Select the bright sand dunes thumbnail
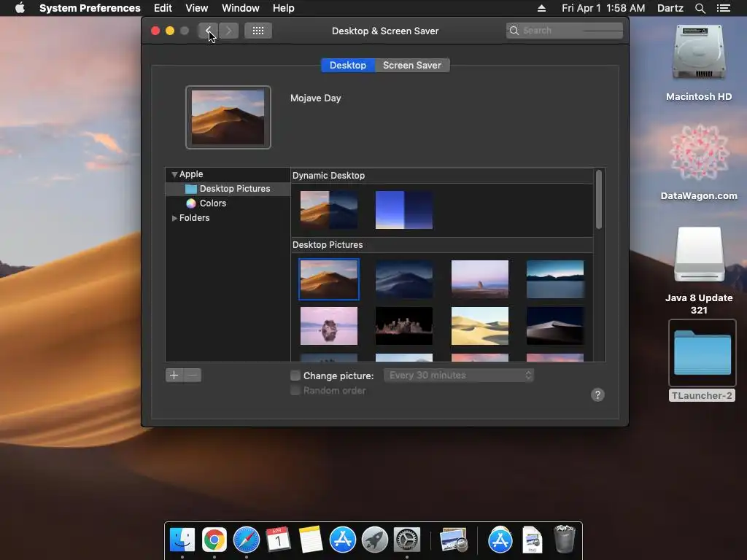The width and height of the screenshot is (747, 560). click(480, 326)
